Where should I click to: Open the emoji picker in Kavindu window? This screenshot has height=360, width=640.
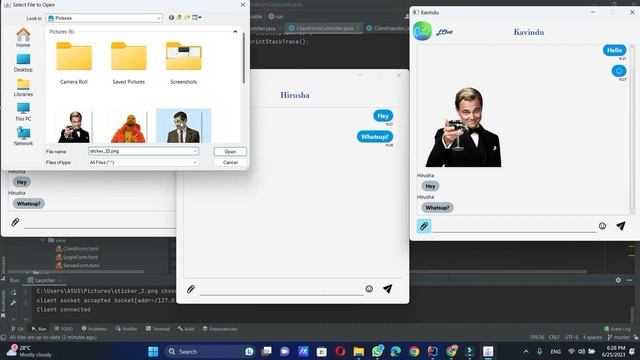(x=602, y=226)
